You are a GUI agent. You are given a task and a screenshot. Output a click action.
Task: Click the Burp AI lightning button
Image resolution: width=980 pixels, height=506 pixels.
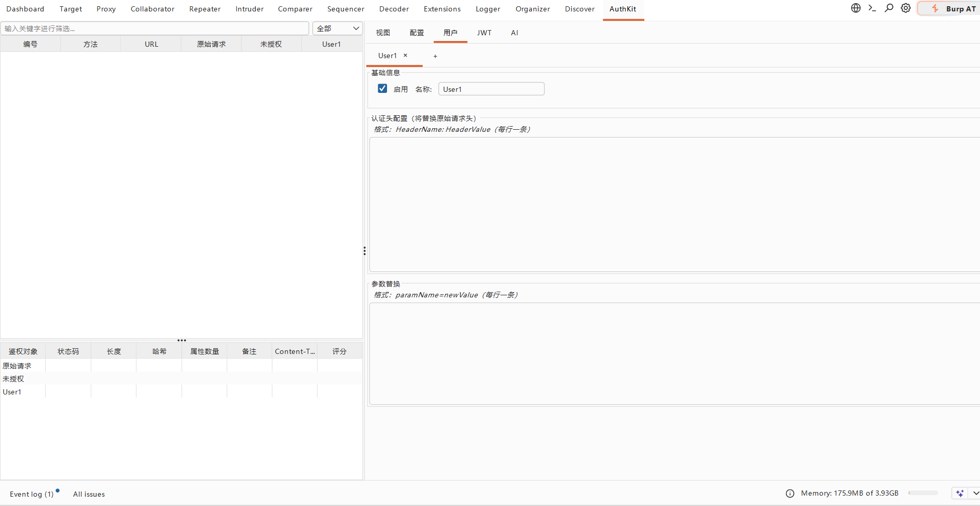tap(949, 8)
